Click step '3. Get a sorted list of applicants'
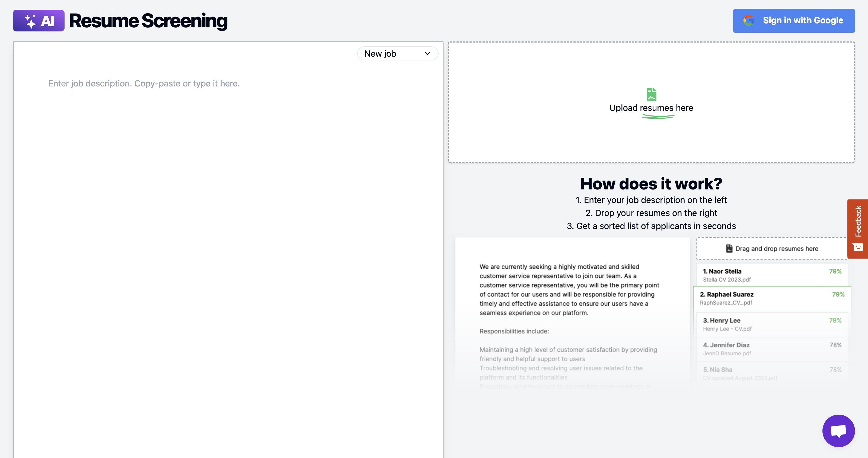This screenshot has width=868, height=458. click(651, 226)
